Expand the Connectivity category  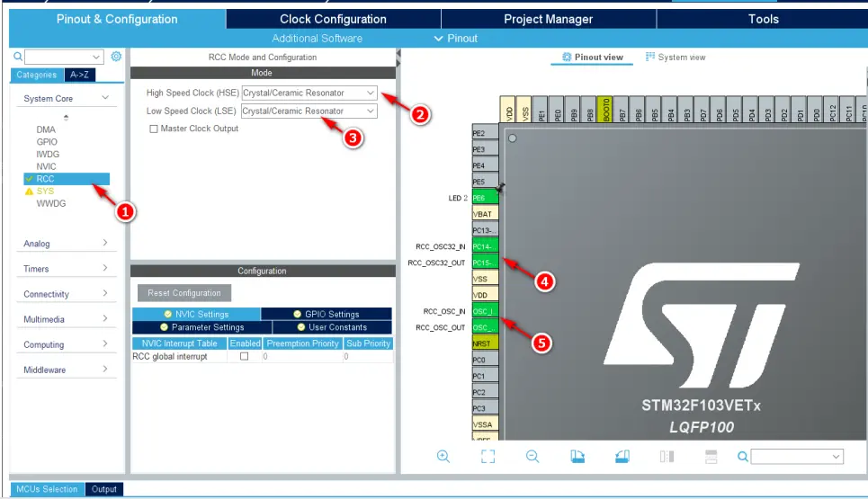coord(105,293)
